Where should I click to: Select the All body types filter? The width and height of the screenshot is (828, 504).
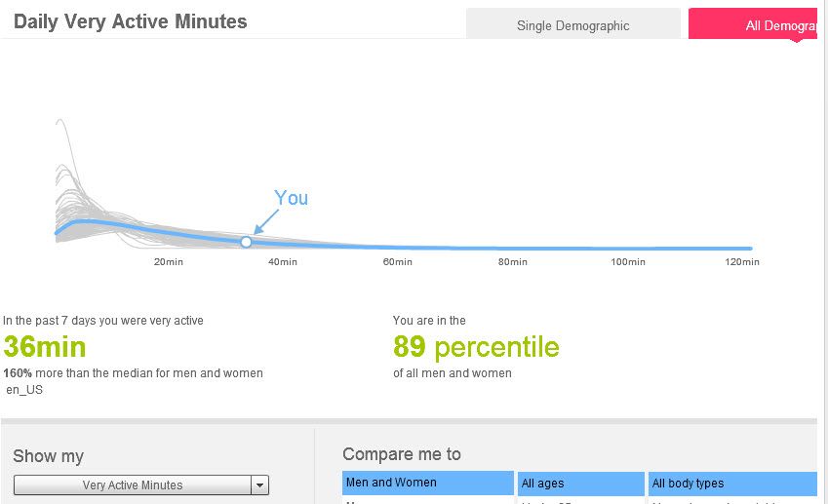731,484
